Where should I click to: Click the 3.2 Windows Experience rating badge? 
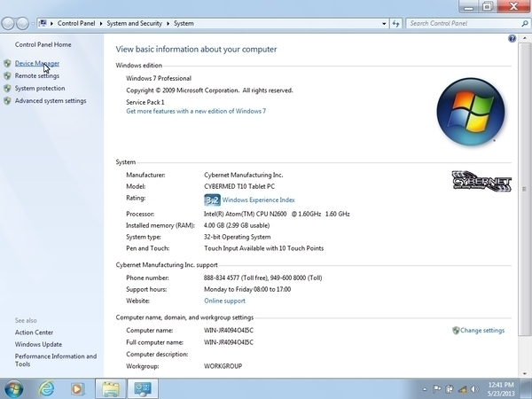point(213,200)
